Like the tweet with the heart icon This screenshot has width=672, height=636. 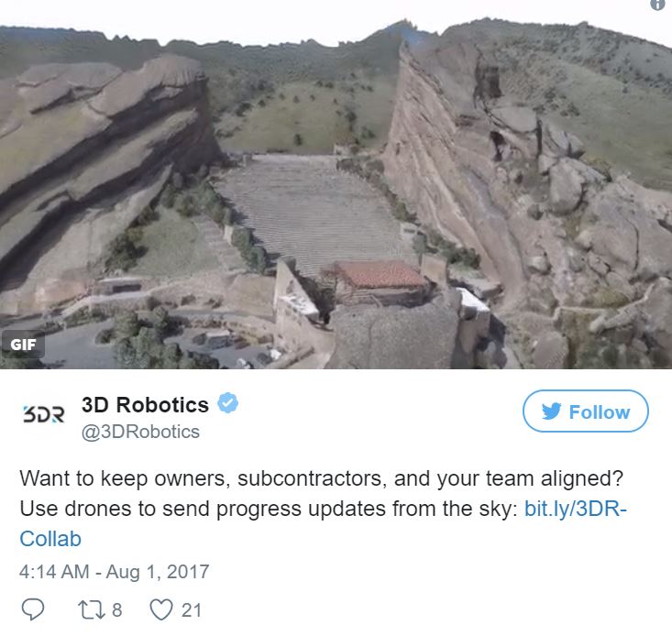point(161,609)
